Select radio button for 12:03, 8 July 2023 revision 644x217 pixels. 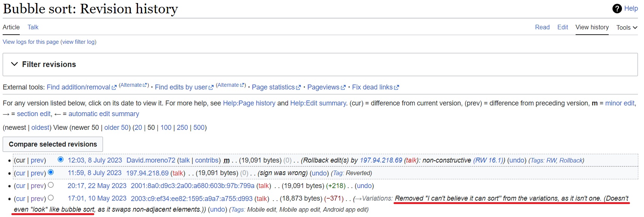point(60,160)
